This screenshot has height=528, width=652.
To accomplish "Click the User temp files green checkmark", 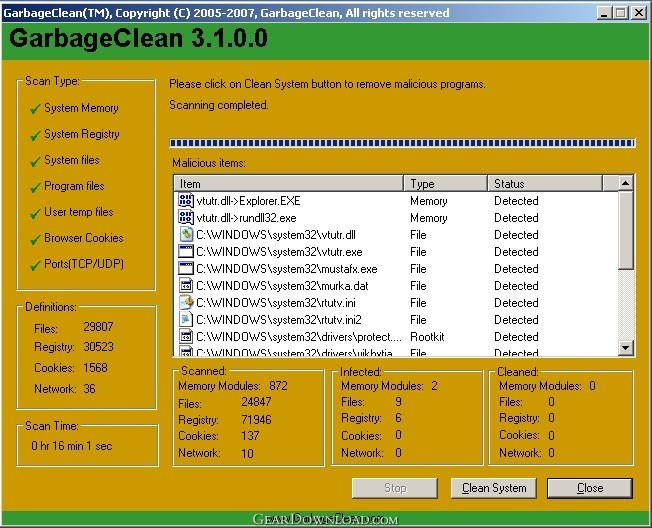I will (35, 213).
